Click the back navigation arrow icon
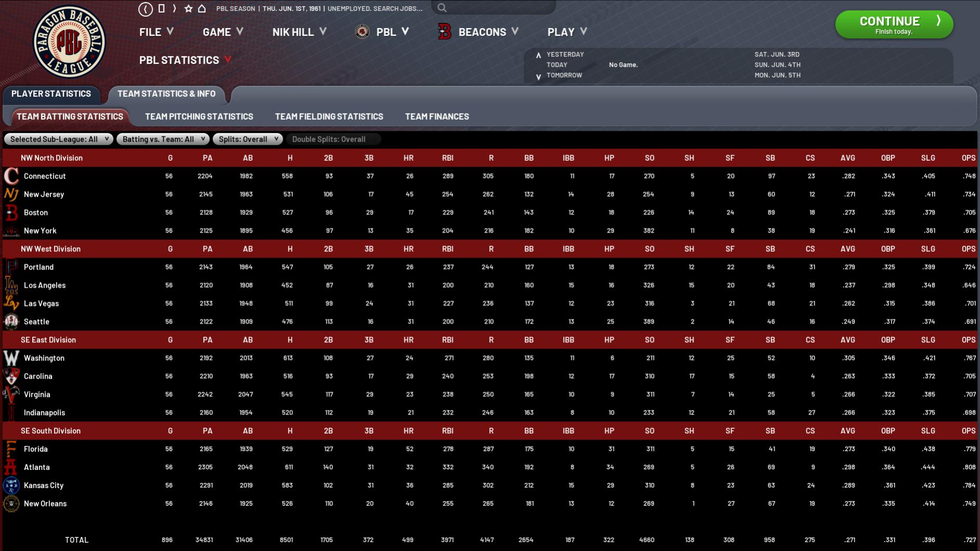This screenshot has width=980, height=551. click(146, 9)
